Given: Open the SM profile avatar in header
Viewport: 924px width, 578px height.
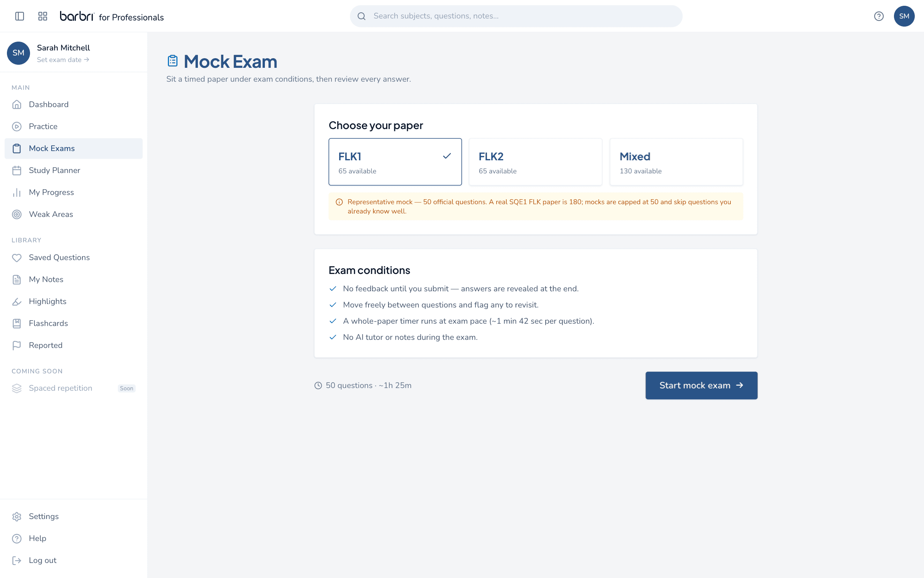Looking at the screenshot, I should pos(904,16).
